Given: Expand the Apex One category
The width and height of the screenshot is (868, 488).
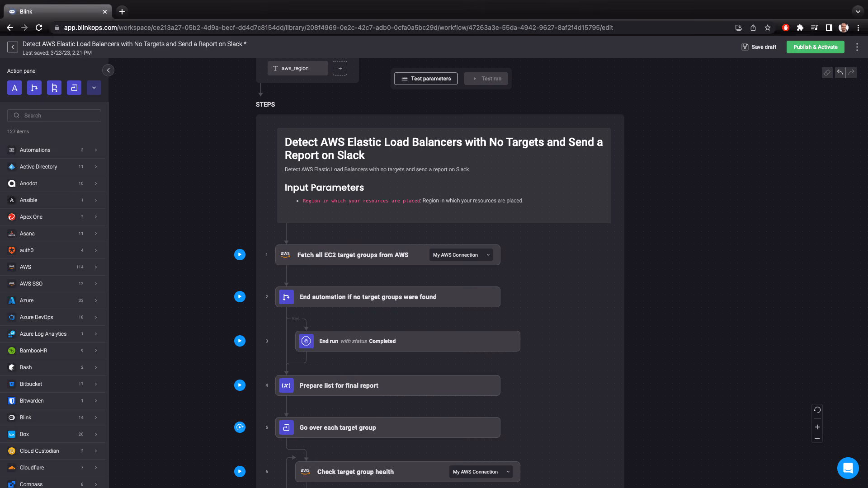Looking at the screenshot, I should point(54,217).
